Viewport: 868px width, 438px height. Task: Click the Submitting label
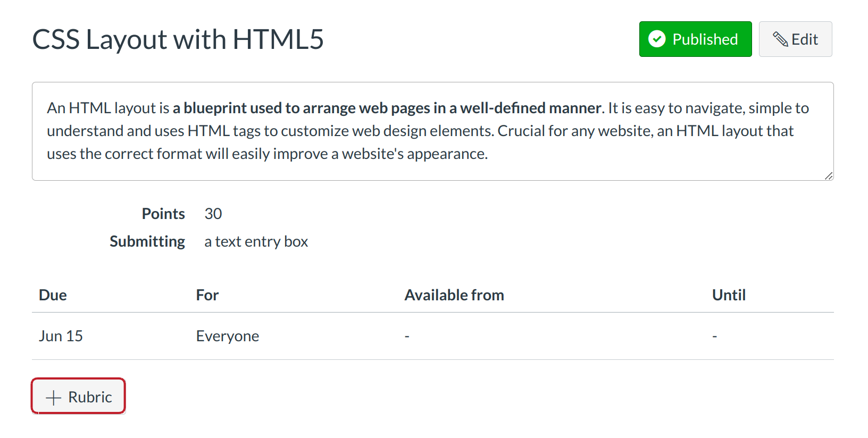coord(147,241)
